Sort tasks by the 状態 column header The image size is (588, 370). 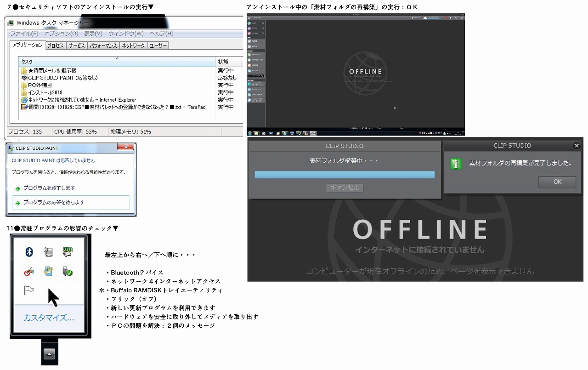click(229, 62)
